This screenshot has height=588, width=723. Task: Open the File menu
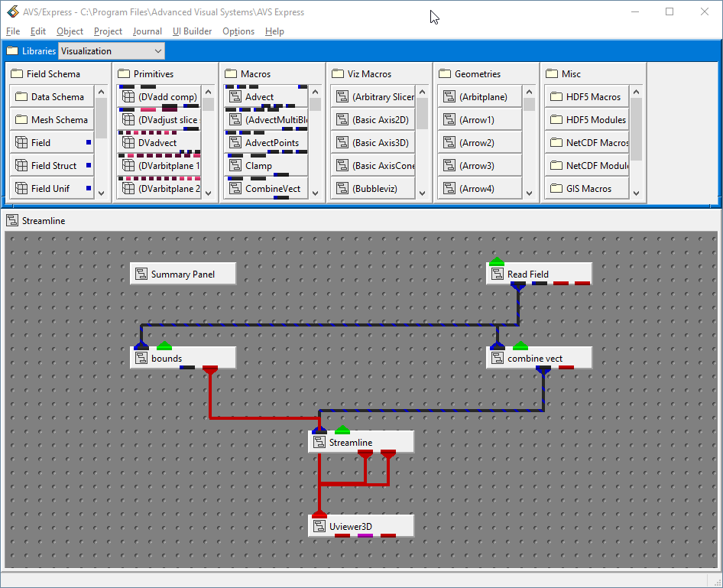pyautogui.click(x=13, y=31)
